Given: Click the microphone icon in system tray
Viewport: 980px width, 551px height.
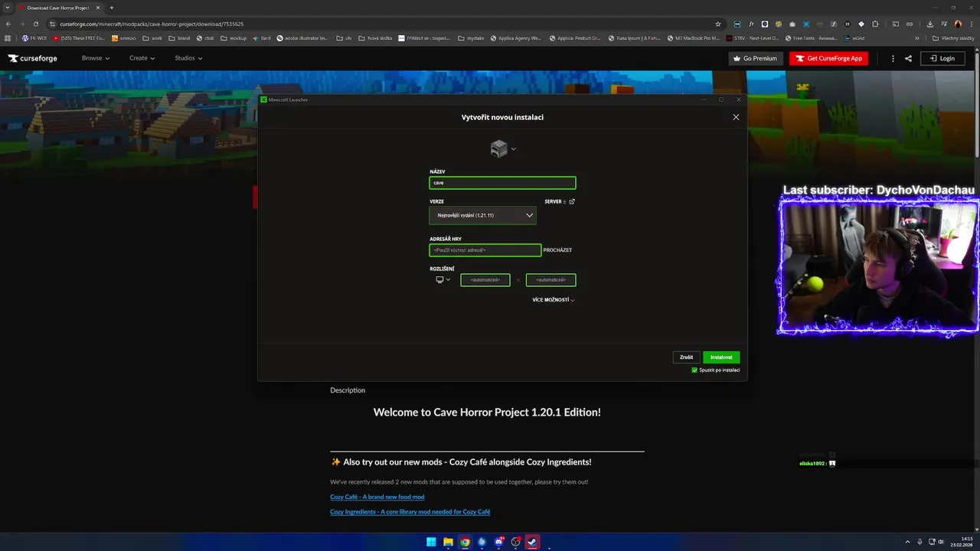Looking at the screenshot, I should click(x=920, y=542).
